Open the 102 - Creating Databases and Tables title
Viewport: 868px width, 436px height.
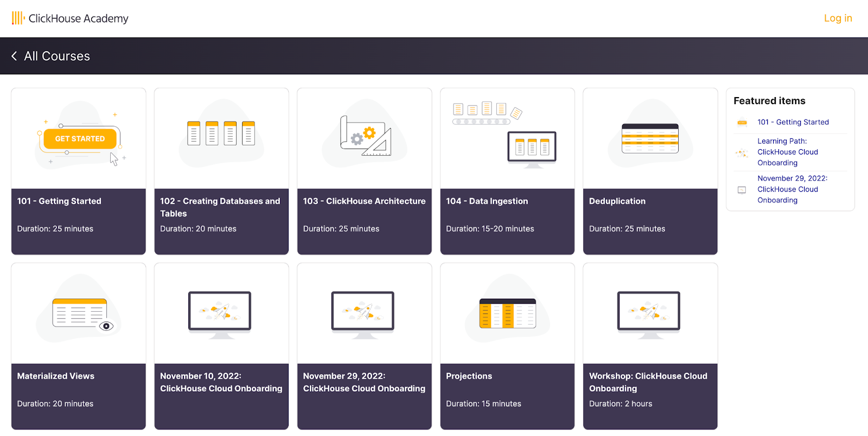point(220,207)
